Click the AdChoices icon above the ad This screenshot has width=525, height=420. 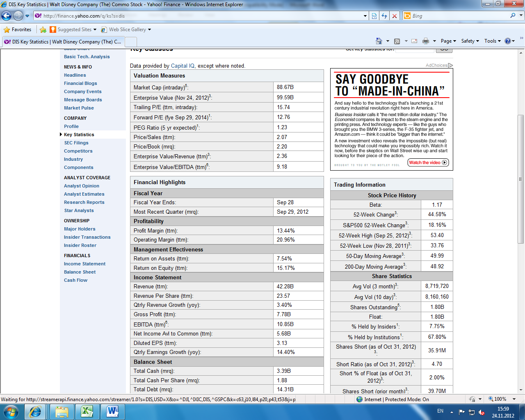(451, 65)
